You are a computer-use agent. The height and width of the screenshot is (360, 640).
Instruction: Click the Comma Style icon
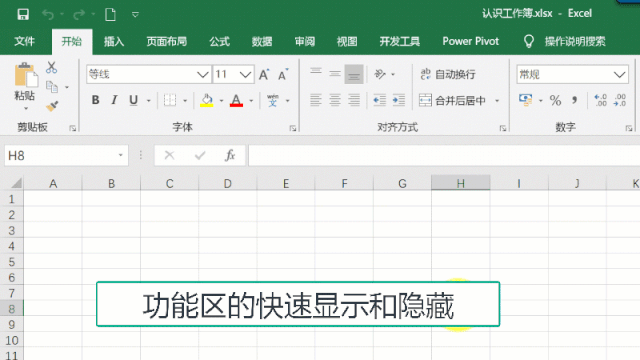[x=575, y=100]
